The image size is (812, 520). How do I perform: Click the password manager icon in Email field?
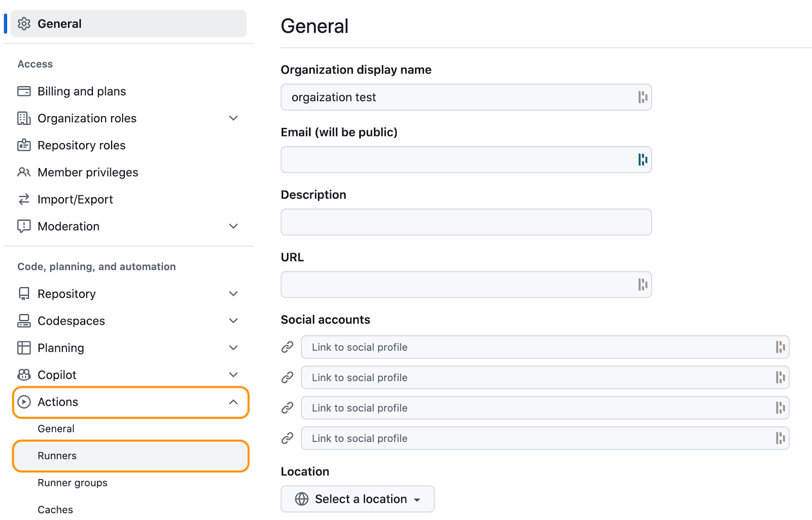tap(642, 160)
